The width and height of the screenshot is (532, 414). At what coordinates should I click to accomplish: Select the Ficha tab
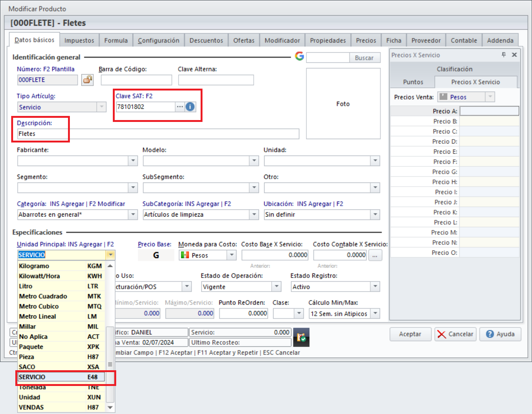coord(394,40)
